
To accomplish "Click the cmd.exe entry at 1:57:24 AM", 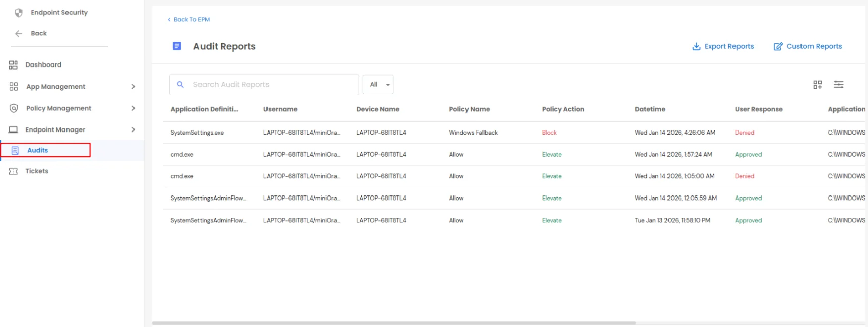I will tap(182, 155).
